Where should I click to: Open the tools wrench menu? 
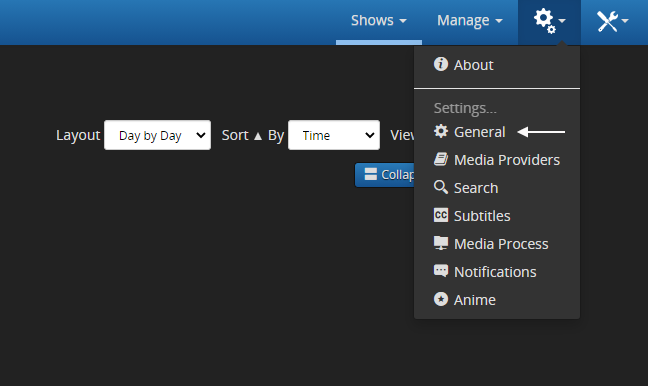click(x=612, y=21)
